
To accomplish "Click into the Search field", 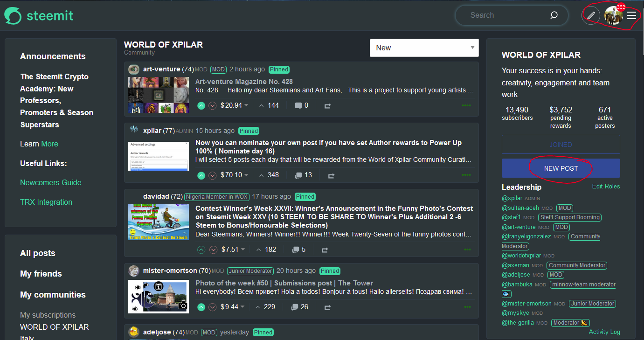I will (512, 15).
